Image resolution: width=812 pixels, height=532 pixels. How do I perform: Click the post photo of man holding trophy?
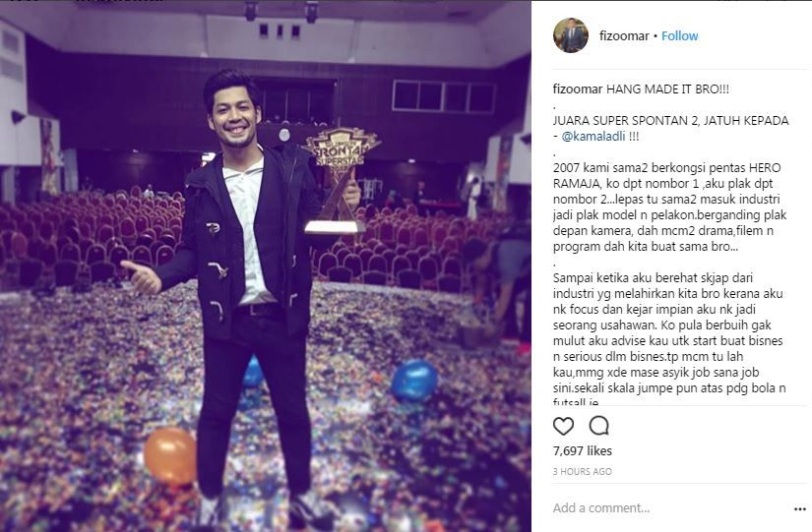coord(265,266)
